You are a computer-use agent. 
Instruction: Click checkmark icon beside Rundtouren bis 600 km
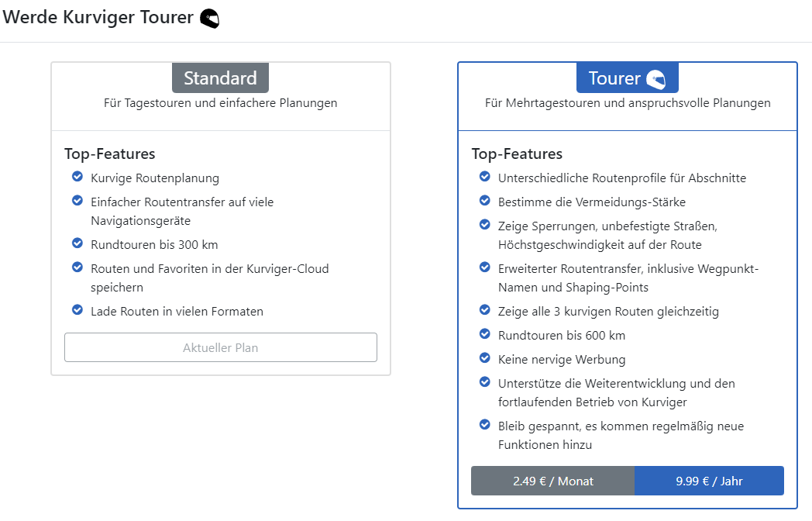click(485, 335)
